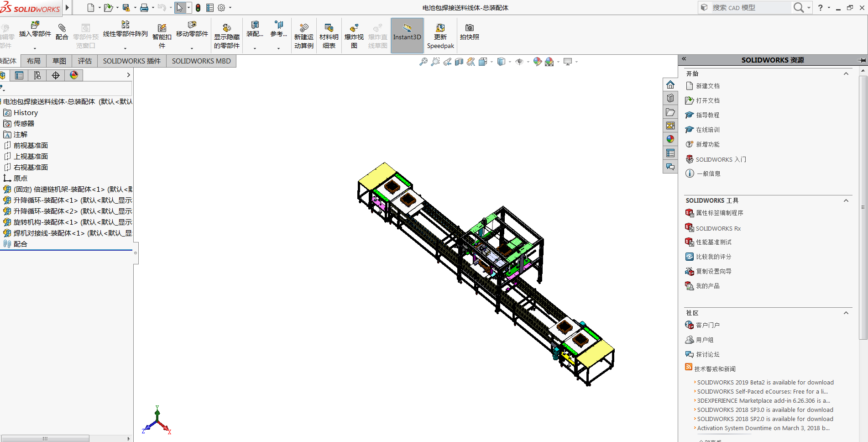Open the DisplayManager color-ball tab in left panel
868x442 pixels.
[x=74, y=75]
